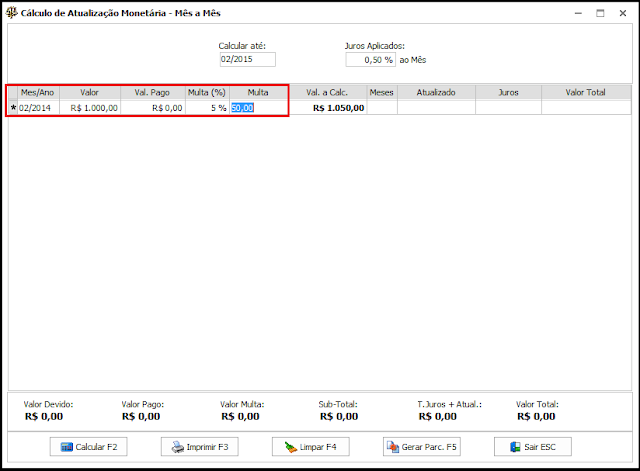Viewport: 640px width, 471px height.
Task: Click the empty Atualizado cell in 02/2014 row
Action: click(436, 108)
